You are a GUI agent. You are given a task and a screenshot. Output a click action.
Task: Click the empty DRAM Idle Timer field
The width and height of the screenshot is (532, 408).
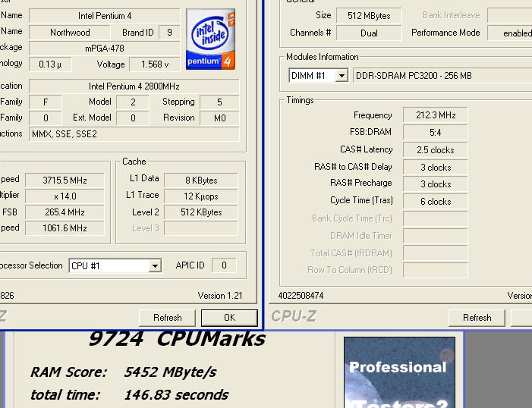(436, 236)
